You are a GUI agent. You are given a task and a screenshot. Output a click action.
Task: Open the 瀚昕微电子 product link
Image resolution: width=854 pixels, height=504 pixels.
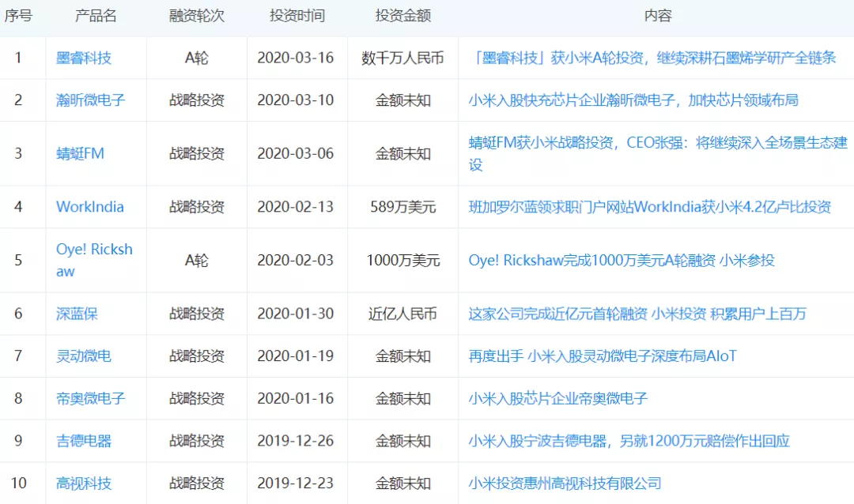pos(90,100)
